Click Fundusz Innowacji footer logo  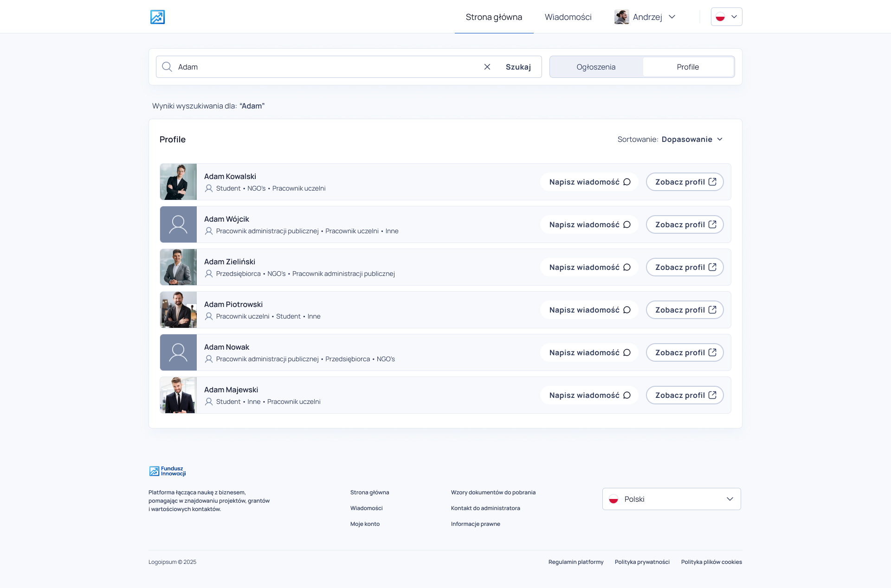point(168,471)
